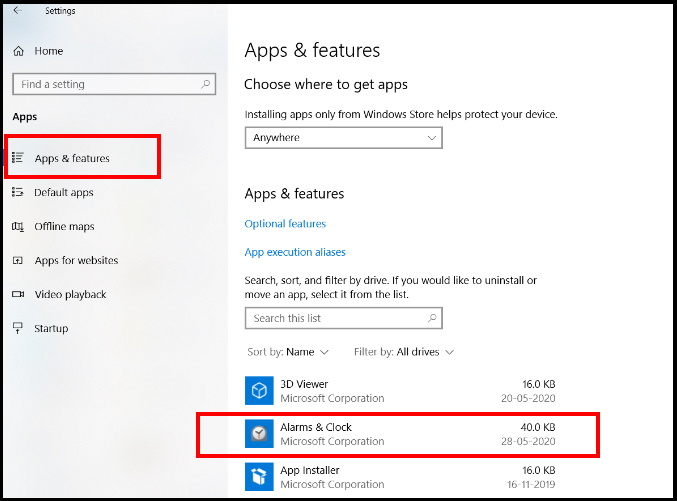Click the magnifier in Search this list
The image size is (677, 501).
[x=432, y=318]
